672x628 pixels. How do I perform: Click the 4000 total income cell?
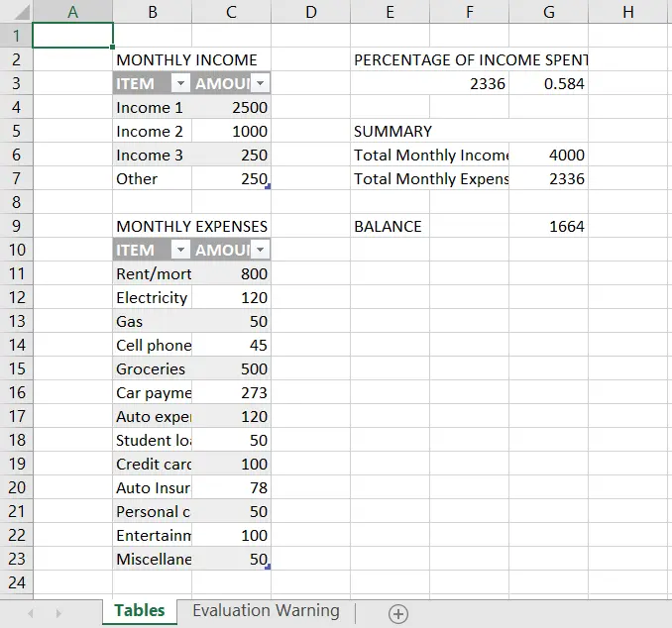click(x=548, y=155)
